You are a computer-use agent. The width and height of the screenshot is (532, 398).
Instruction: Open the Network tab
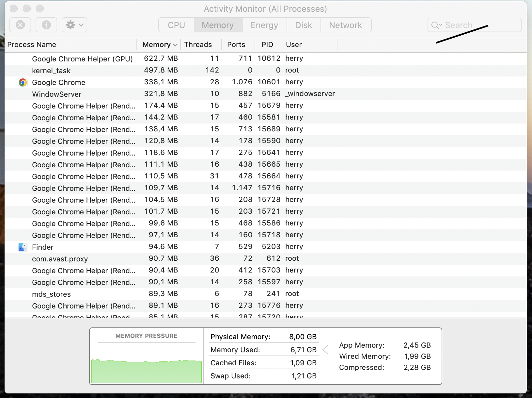coord(346,25)
